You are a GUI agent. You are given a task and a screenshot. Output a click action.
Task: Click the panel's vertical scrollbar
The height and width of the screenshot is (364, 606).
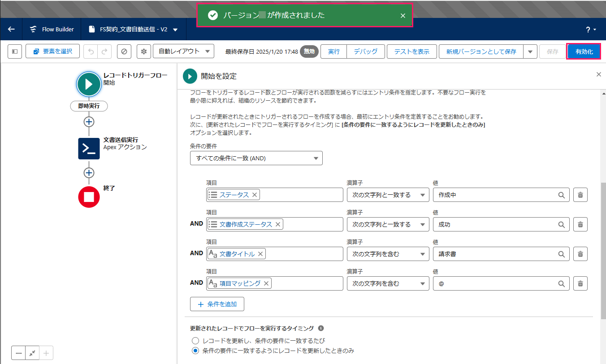point(603,246)
